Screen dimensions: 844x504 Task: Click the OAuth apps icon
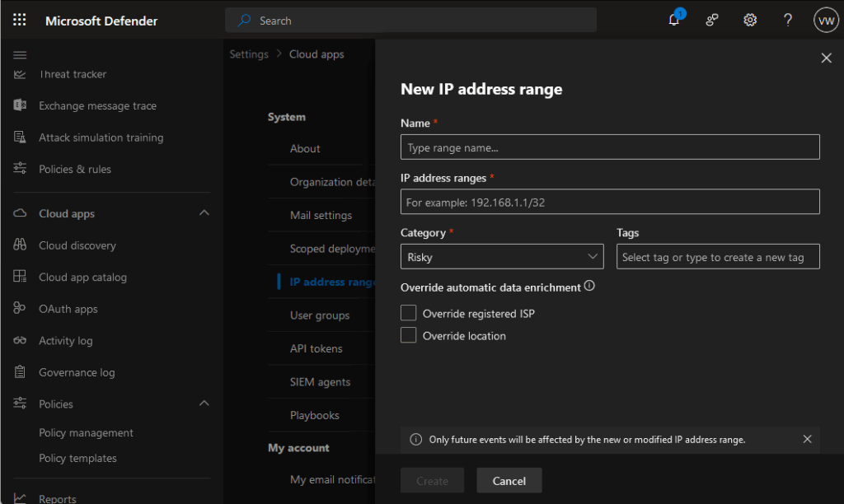(x=21, y=309)
